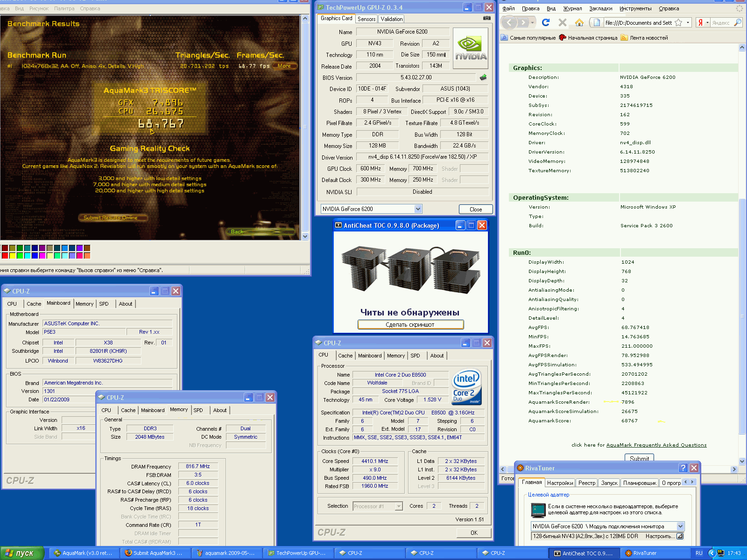Click system tray monitor icon
This screenshot has height=560, width=747.
pyautogui.click(x=721, y=553)
